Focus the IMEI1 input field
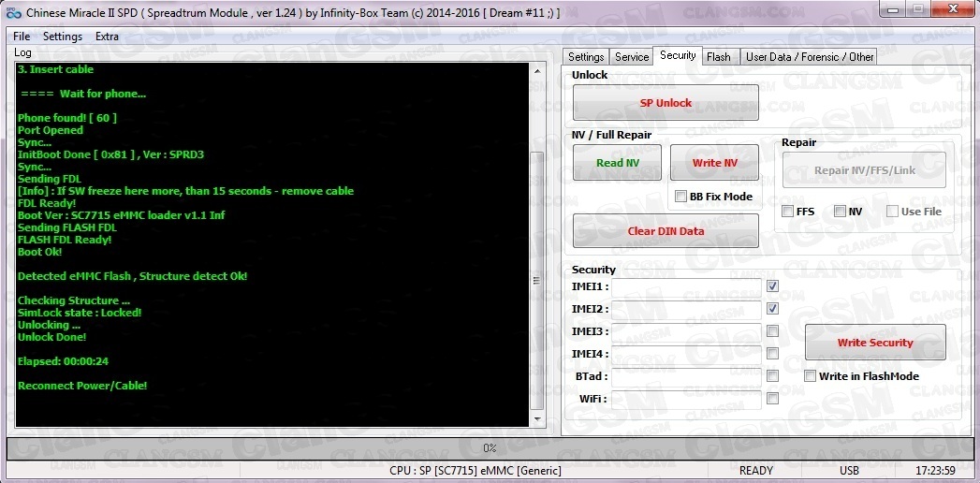This screenshot has height=483, width=980. [686, 288]
